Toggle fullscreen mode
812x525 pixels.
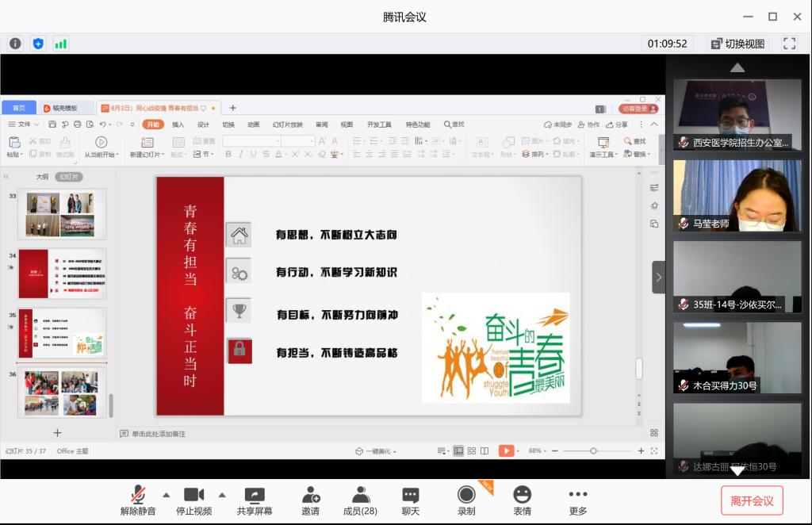point(789,44)
